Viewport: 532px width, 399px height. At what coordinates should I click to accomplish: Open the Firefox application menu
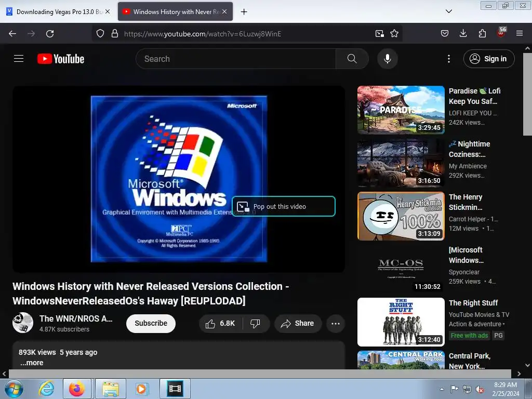(x=520, y=34)
